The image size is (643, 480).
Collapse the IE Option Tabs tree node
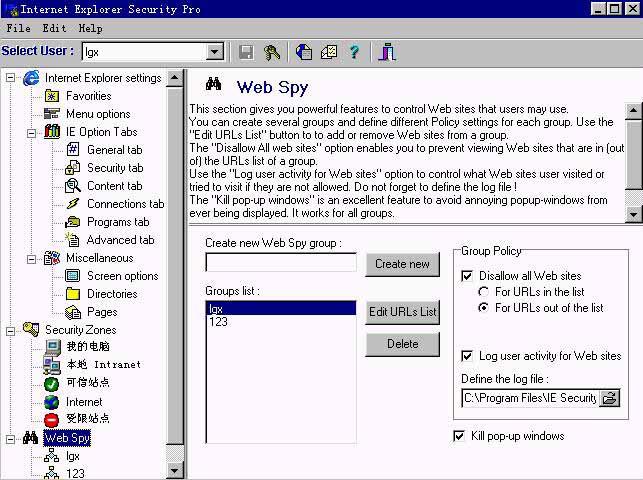coord(32,132)
